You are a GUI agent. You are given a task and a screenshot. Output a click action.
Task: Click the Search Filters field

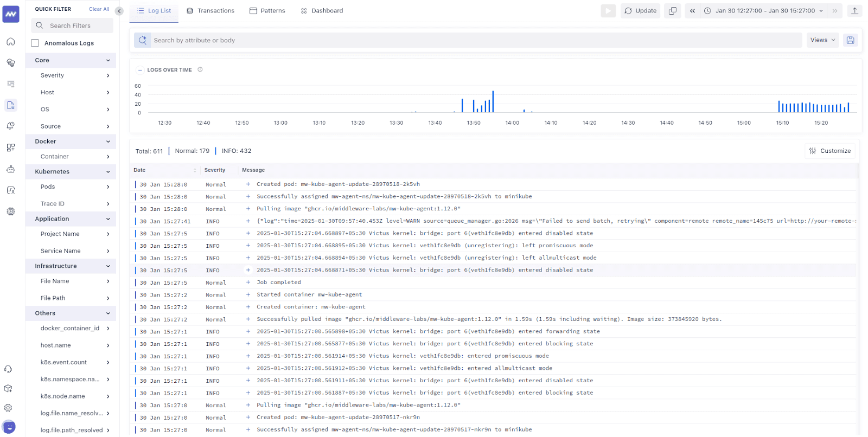pos(72,25)
